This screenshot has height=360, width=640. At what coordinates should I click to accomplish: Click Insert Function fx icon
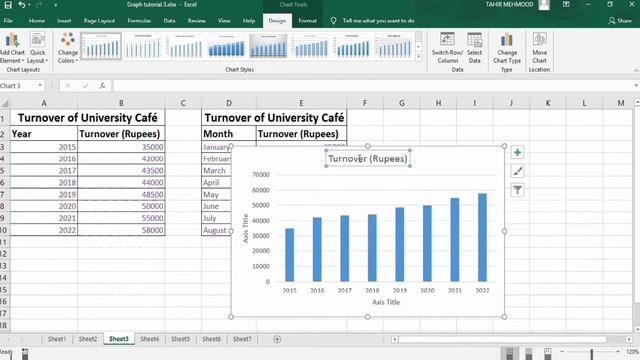tap(102, 86)
